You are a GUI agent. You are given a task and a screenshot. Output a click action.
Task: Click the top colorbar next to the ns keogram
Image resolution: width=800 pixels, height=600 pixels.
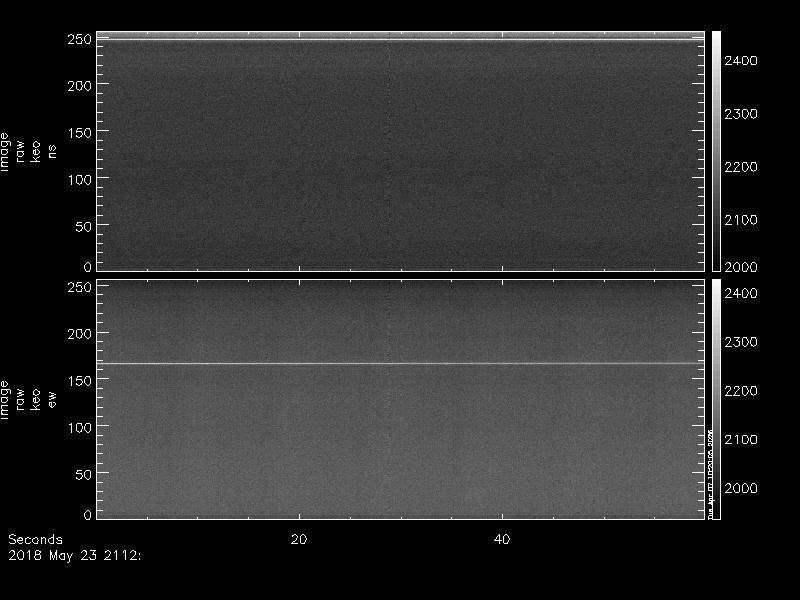coord(716,150)
